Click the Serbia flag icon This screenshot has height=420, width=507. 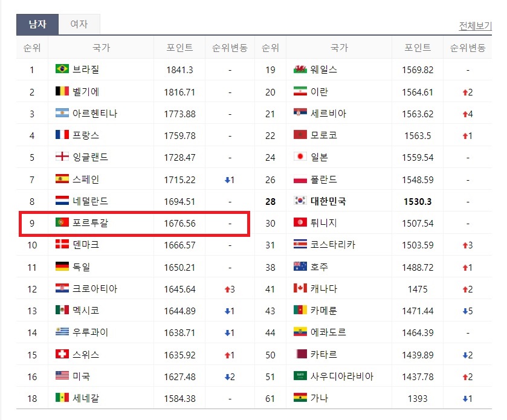(x=300, y=113)
